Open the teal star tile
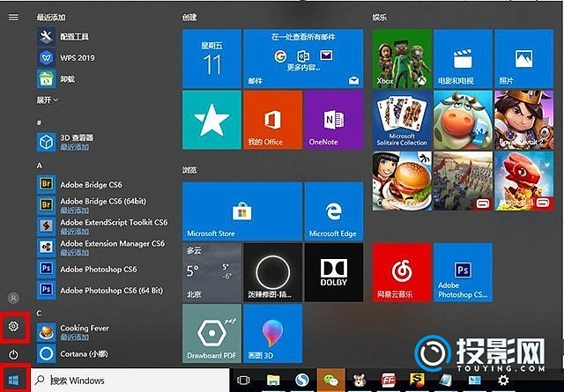564x392 pixels. click(x=211, y=120)
